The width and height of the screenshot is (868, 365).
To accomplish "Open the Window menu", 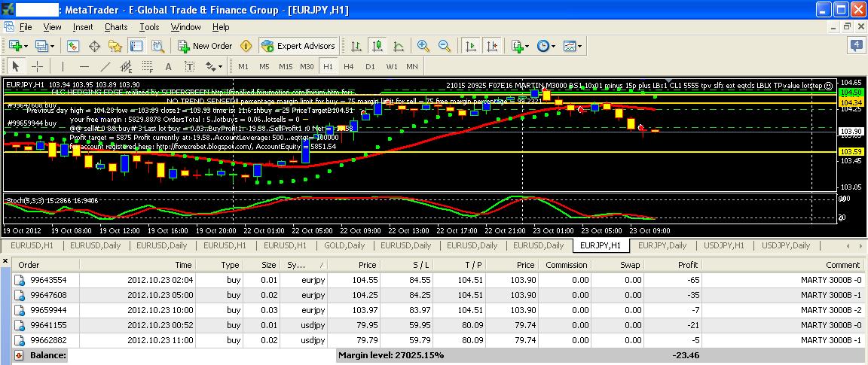I will point(186,27).
